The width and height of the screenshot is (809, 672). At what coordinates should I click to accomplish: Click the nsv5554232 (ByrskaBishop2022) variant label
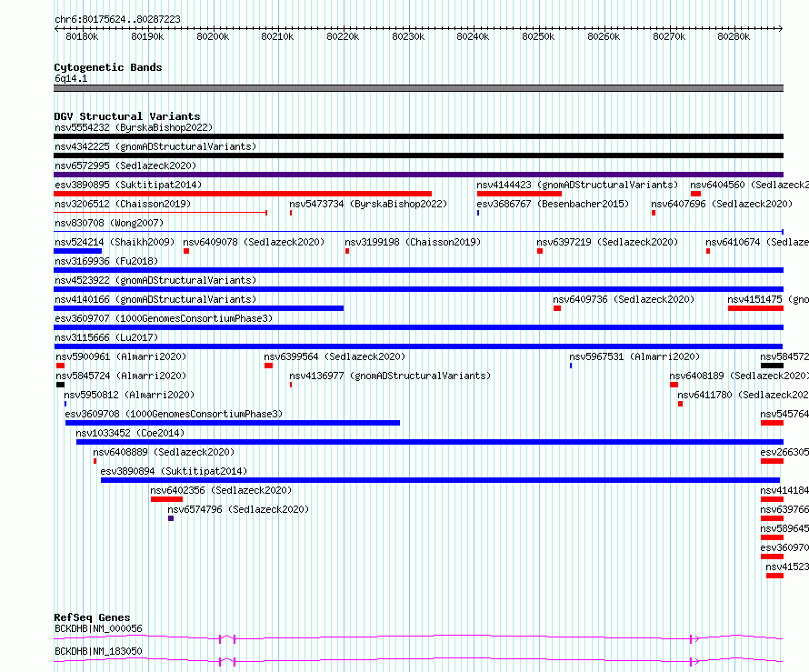click(x=134, y=127)
